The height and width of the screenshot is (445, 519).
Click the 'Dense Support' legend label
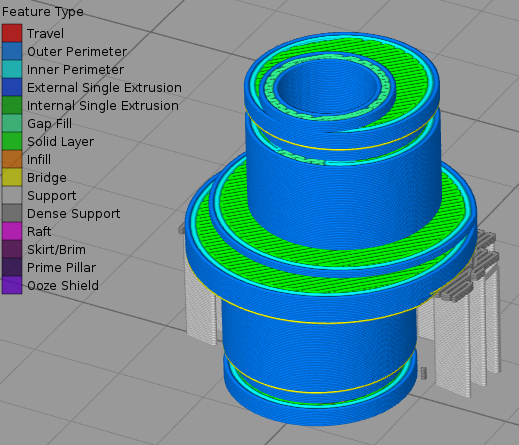pos(74,214)
